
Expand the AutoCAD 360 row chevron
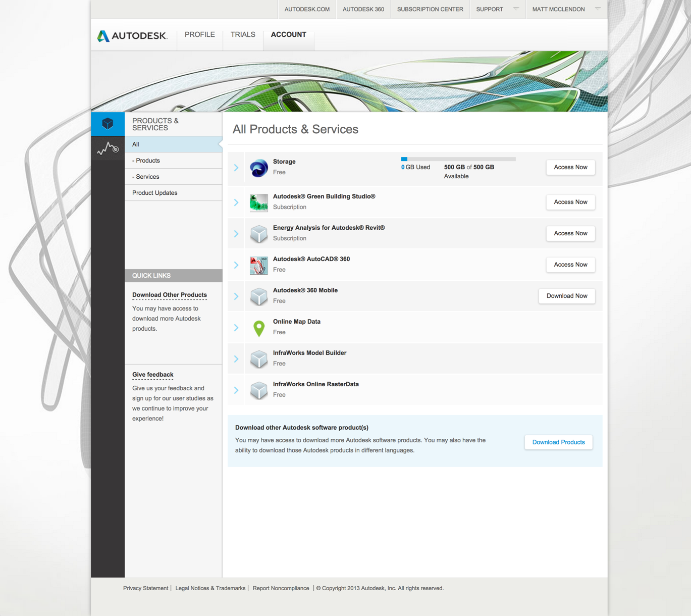pyautogui.click(x=236, y=265)
